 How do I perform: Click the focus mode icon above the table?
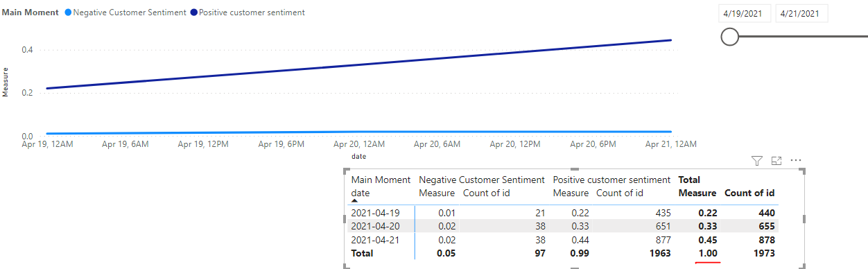click(776, 161)
